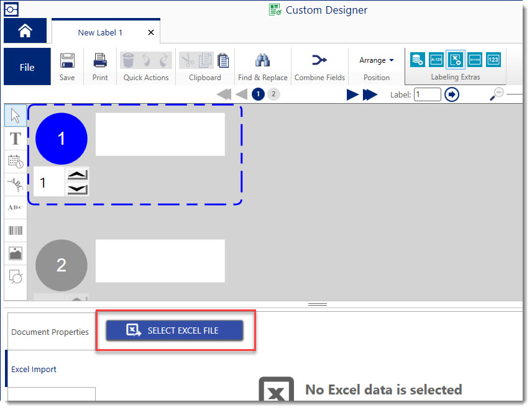Select the Date and Time field tool
This screenshot has width=532, height=410.
click(x=16, y=162)
